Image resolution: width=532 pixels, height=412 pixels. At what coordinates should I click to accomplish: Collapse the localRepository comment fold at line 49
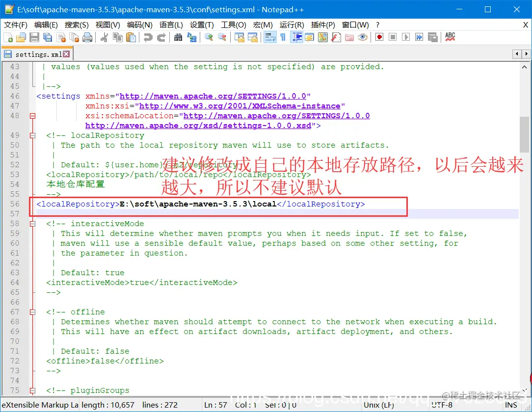coord(32,136)
